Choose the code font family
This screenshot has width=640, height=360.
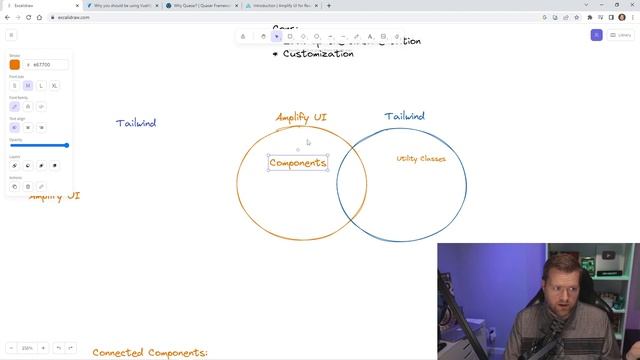pos(41,107)
